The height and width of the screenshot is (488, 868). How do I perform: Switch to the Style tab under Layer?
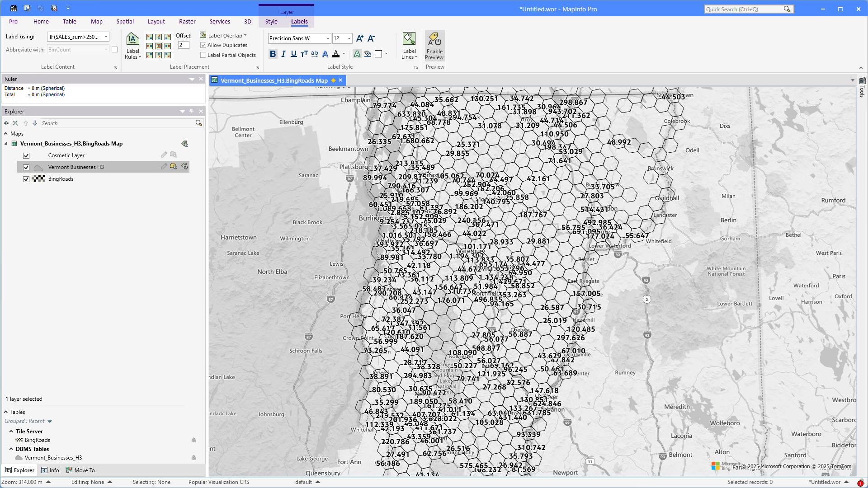coord(271,21)
